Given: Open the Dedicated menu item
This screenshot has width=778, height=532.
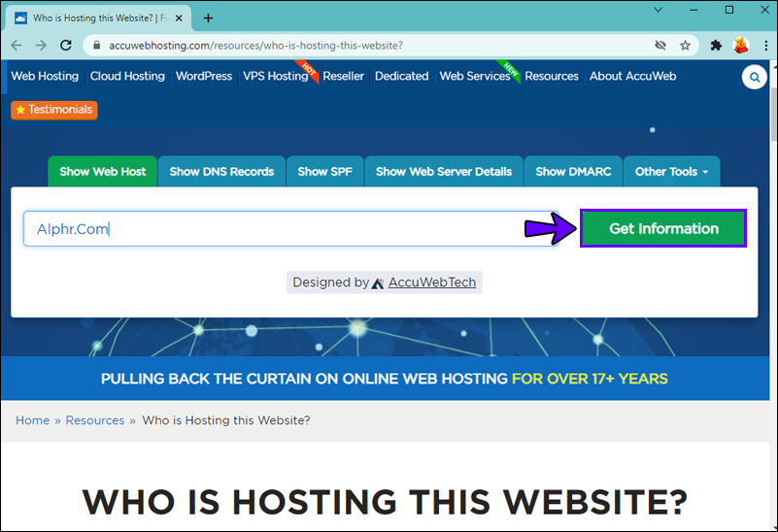Looking at the screenshot, I should point(401,77).
